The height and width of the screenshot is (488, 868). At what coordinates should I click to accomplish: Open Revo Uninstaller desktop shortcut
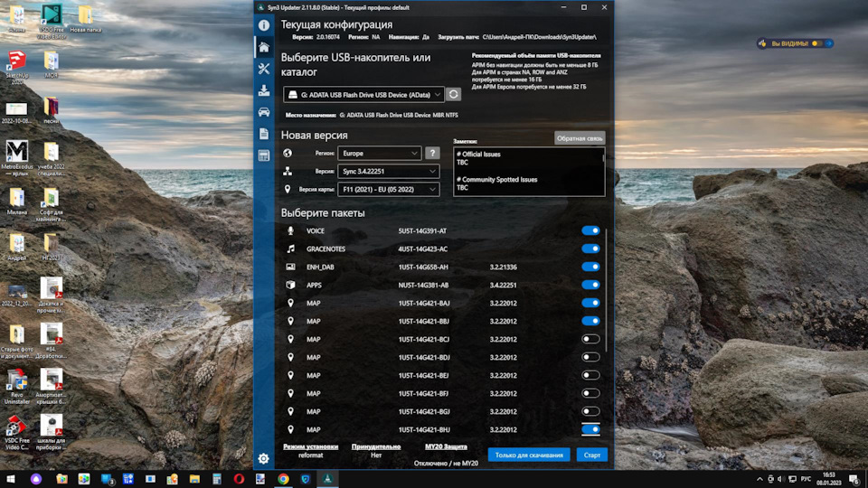[16, 388]
